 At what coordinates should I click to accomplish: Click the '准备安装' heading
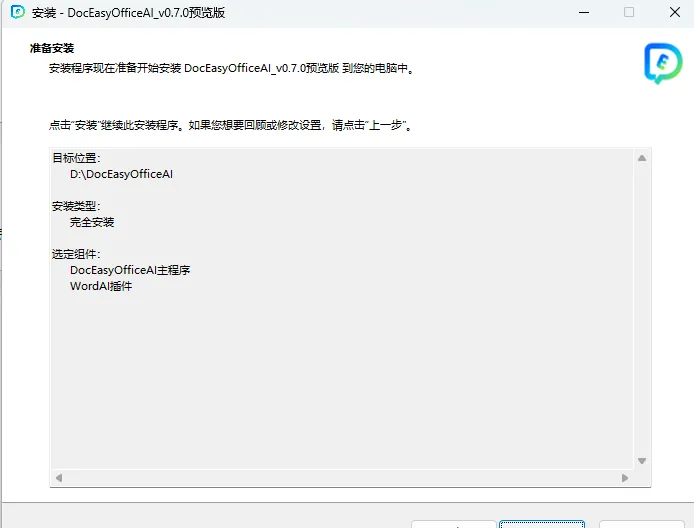point(52,48)
